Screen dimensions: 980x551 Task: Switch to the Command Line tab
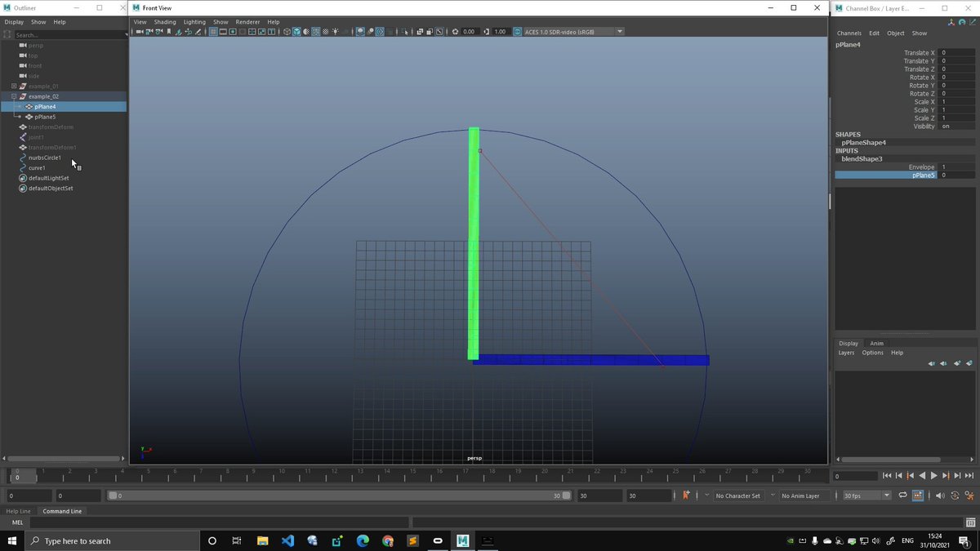62,511
